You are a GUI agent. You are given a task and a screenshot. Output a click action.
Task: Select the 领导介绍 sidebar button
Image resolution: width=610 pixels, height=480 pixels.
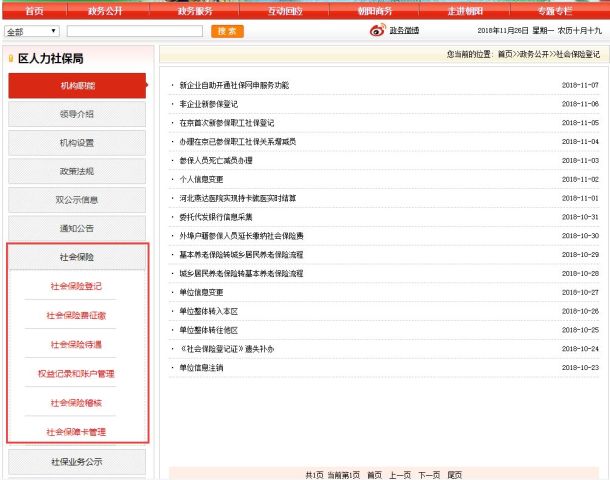[77, 114]
